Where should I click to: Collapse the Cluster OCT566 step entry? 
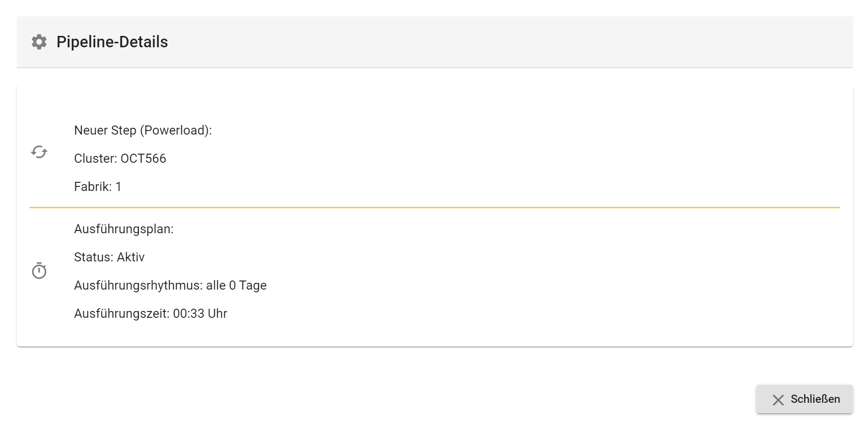(120, 158)
